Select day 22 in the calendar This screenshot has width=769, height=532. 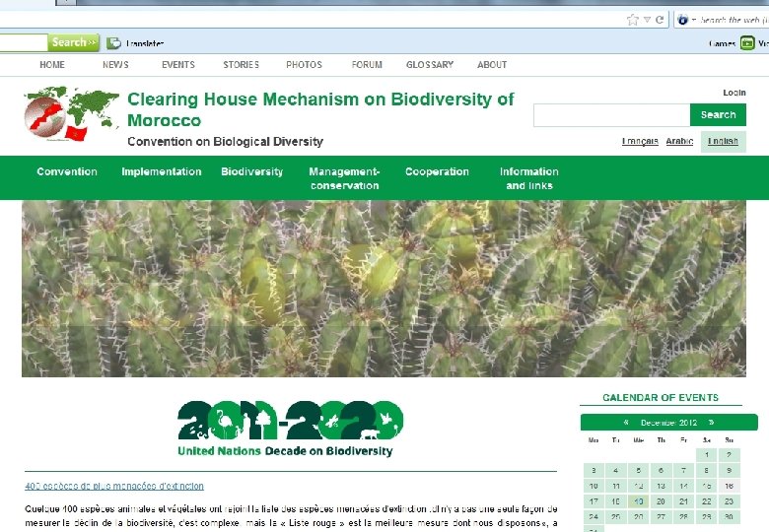[x=707, y=501]
